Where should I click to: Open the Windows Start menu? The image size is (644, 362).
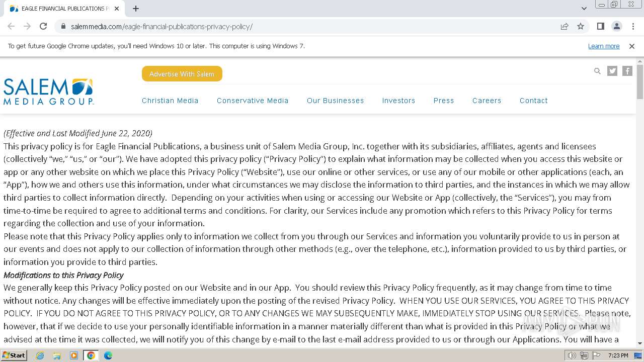(14, 355)
